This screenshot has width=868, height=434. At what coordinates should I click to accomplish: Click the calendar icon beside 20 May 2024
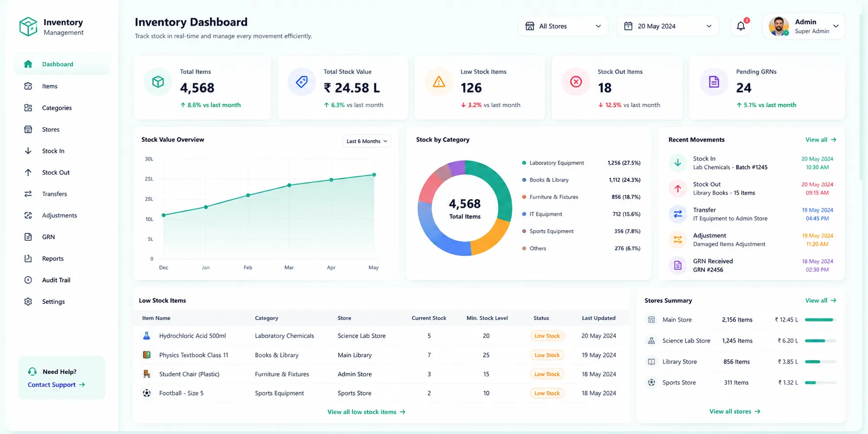click(x=628, y=26)
